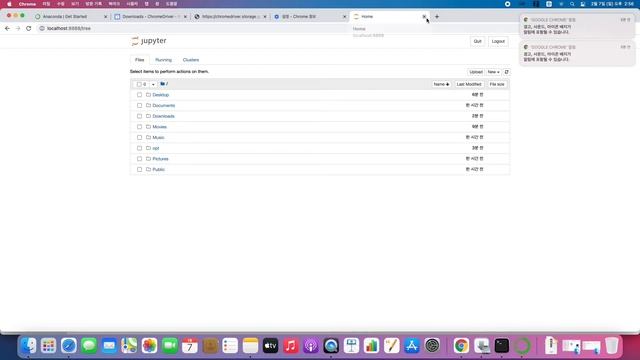Open Messages from the dock
This screenshot has height=360, width=640.
pyautogui.click(x=89, y=346)
